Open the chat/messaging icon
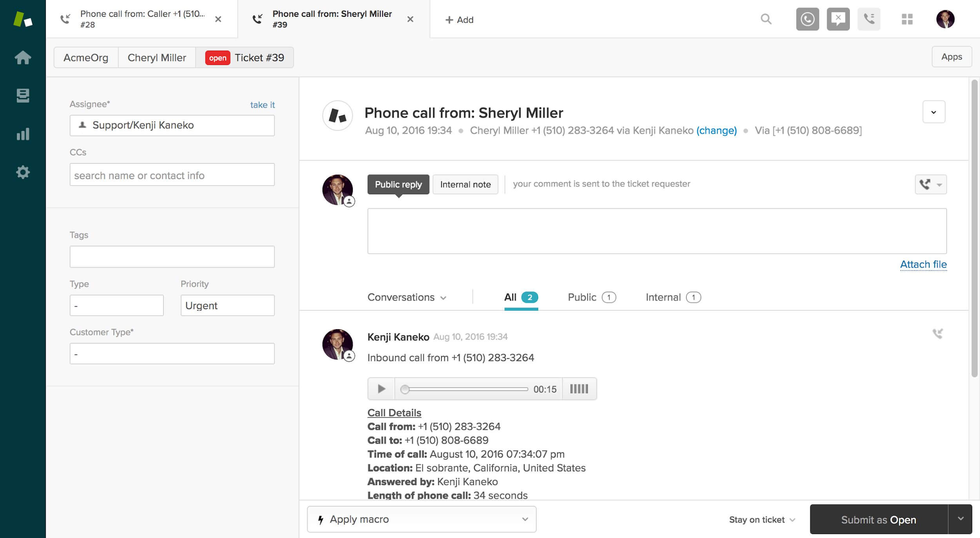The height and width of the screenshot is (538, 980). click(838, 18)
